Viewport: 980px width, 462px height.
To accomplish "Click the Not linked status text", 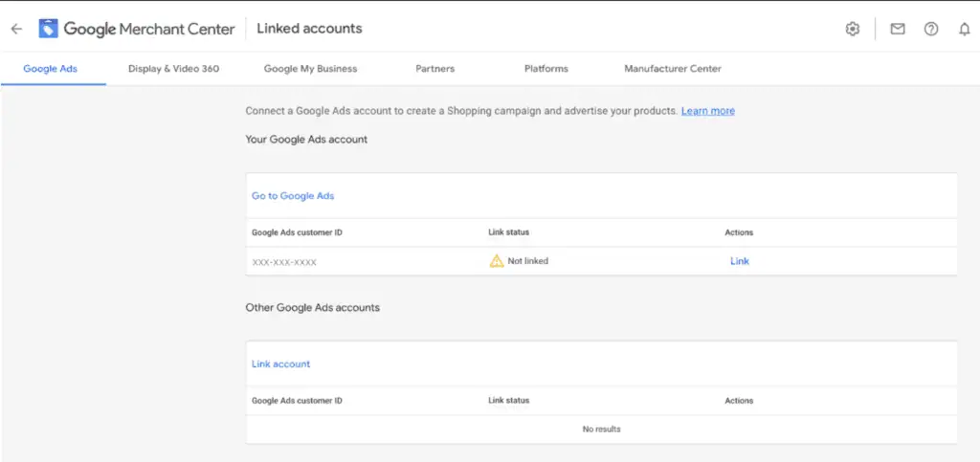I will point(527,261).
